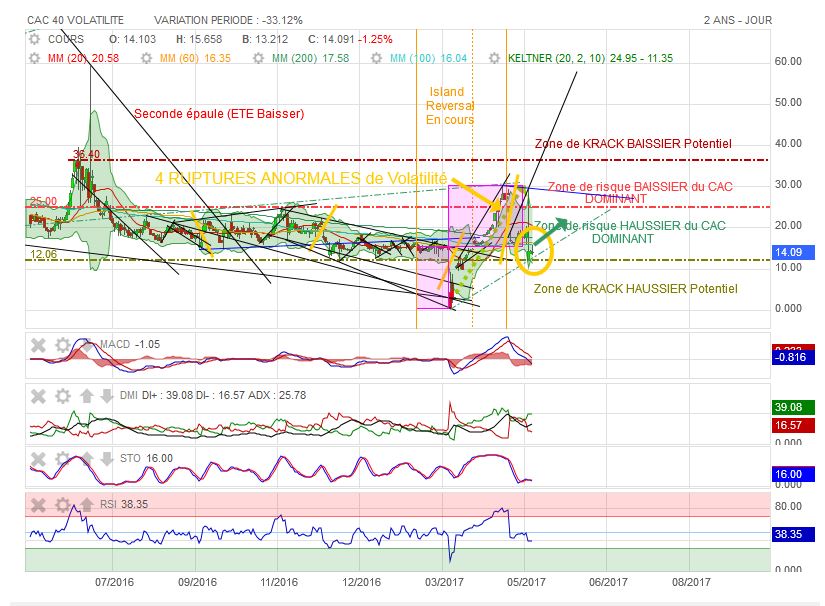Click the VARIATION PERIODE -33.12% text

[228, 21]
